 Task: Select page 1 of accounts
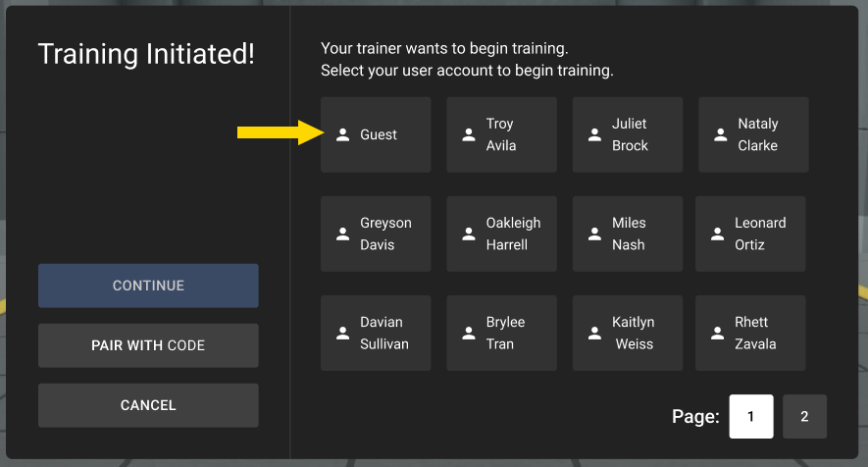click(x=751, y=416)
